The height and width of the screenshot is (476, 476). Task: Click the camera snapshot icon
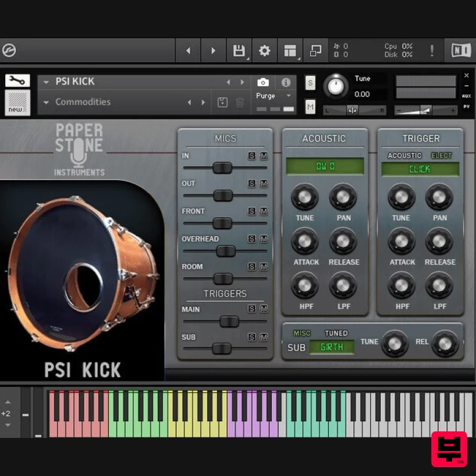coord(263,82)
